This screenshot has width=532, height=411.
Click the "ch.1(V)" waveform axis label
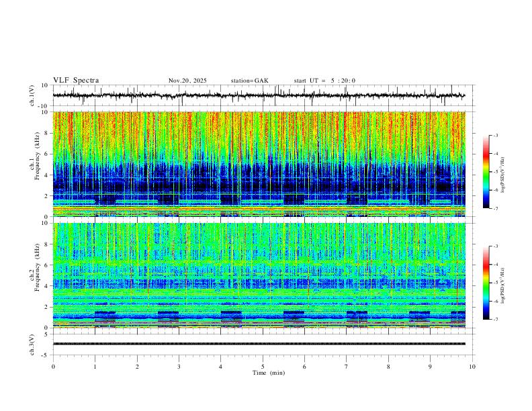click(32, 95)
